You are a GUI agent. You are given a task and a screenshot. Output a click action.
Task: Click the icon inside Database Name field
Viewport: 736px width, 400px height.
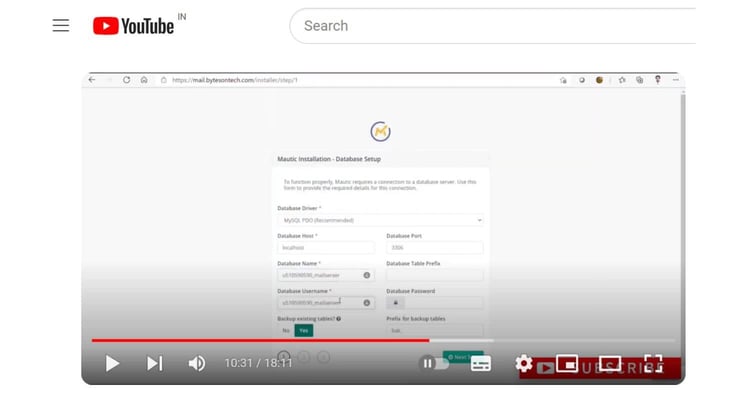click(367, 275)
